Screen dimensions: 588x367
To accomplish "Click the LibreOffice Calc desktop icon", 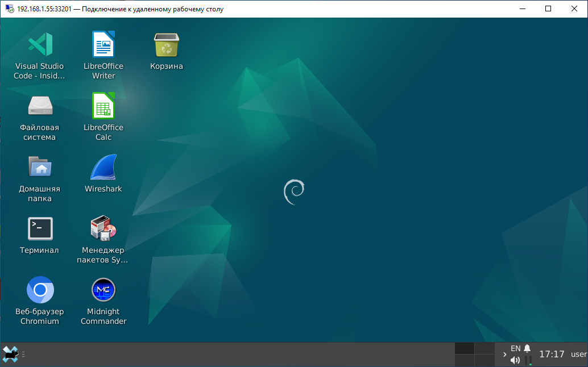I will (103, 106).
